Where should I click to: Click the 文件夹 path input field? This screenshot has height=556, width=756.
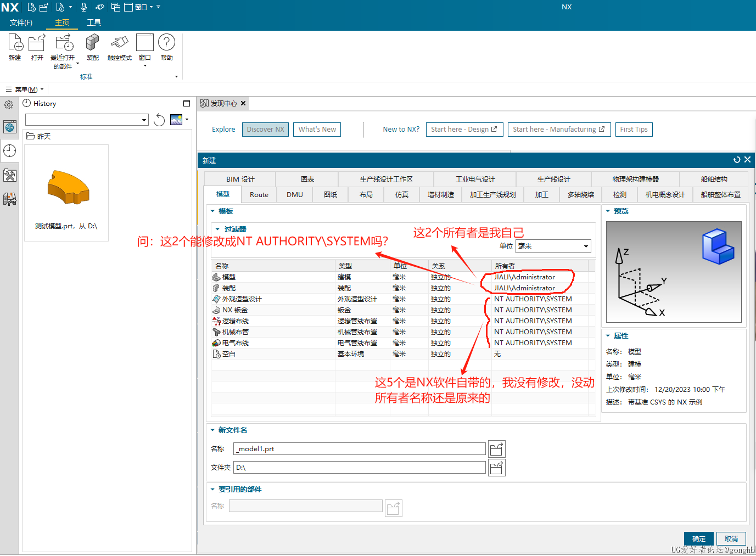pos(360,468)
